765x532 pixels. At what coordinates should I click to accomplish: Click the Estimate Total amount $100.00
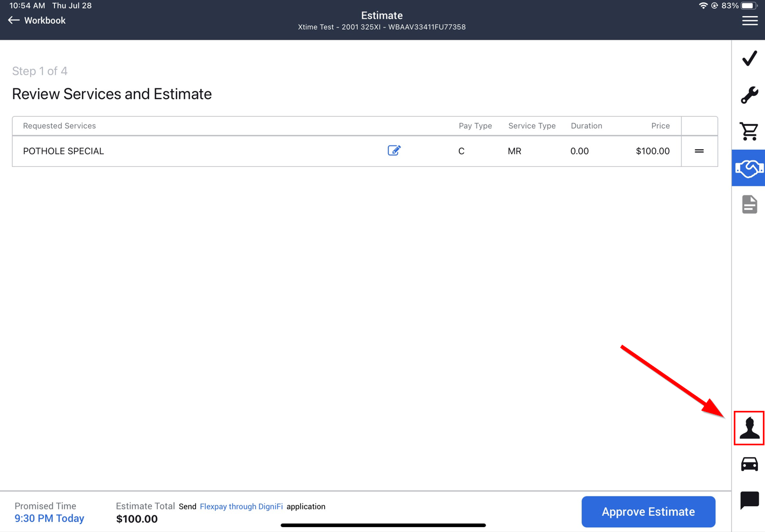coord(137,519)
